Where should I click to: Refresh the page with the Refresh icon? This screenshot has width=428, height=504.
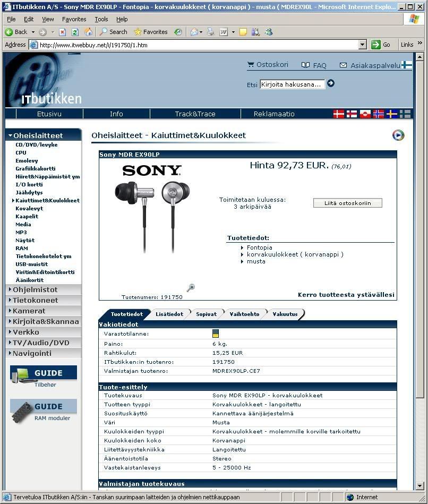[75, 32]
